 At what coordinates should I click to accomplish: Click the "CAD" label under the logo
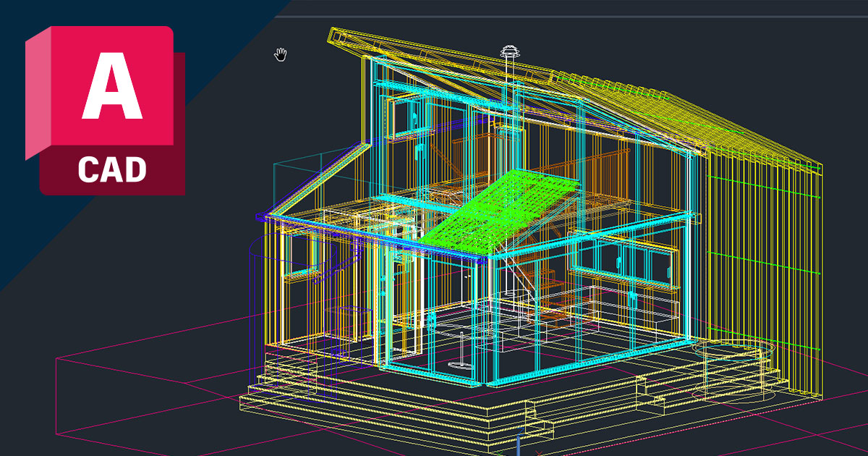tap(112, 170)
